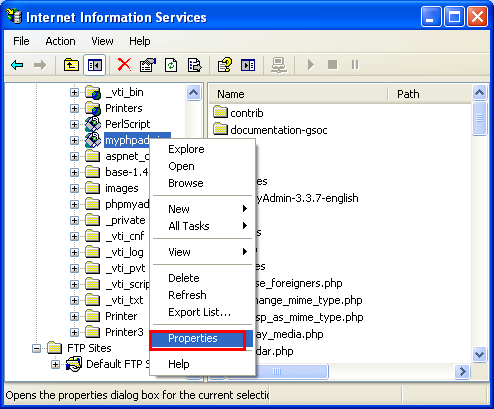Click the documentation-gsoc folder icon
Screen dimensions: 494x409
click(220, 129)
